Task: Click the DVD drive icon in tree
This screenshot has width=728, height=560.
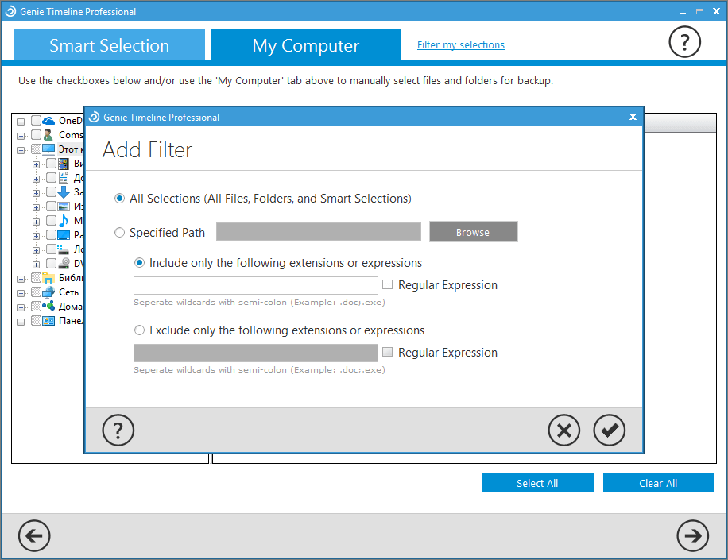Action: [64, 264]
